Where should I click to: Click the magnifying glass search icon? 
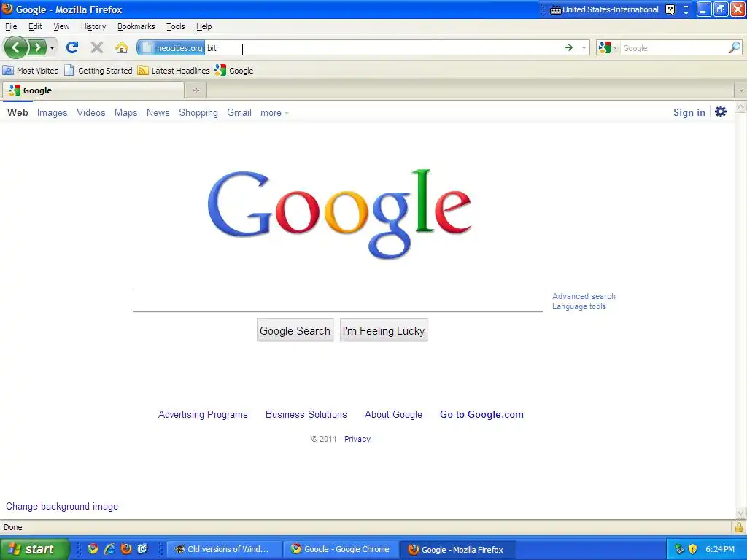[735, 47]
